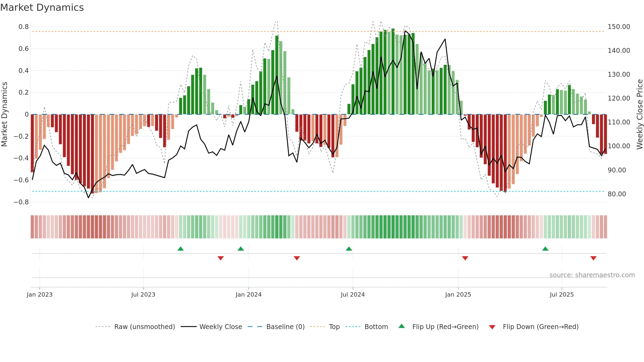Toggle the Flip Up (Red→Green) legend entry
The width and height of the screenshot is (644, 362).
pyautogui.click(x=438, y=327)
